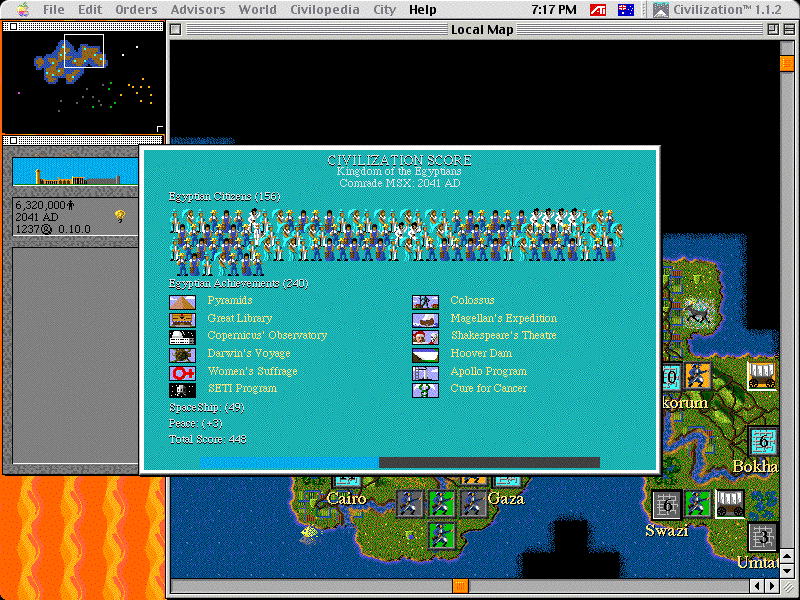Click the Local Map scroll right arrow
Screen dimensions: 800x600
[x=772, y=586]
